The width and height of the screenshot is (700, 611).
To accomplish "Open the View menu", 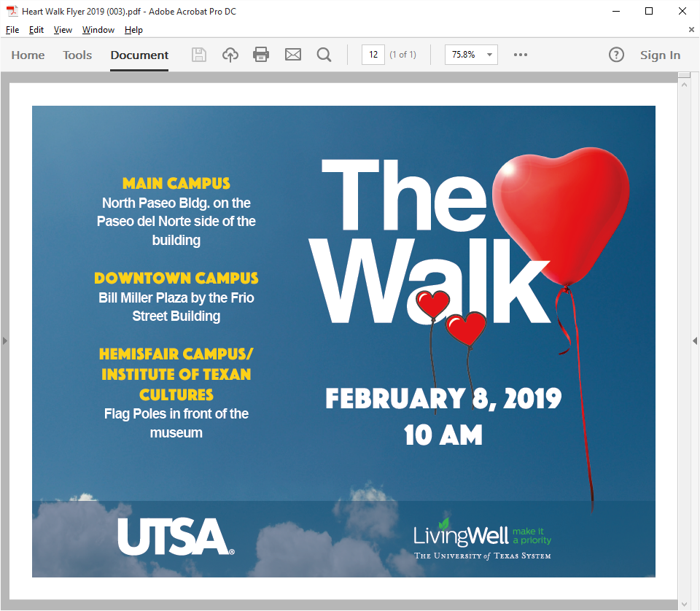I will coord(63,30).
